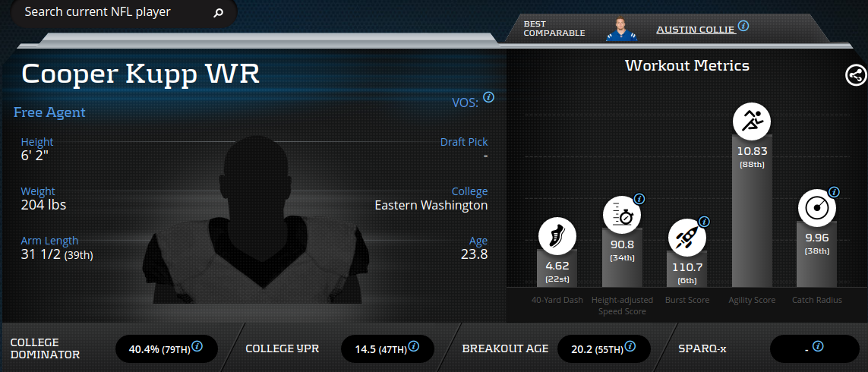This screenshot has width=868, height=372.
Task: Show info for College Dominator value
Action: pyautogui.click(x=197, y=346)
